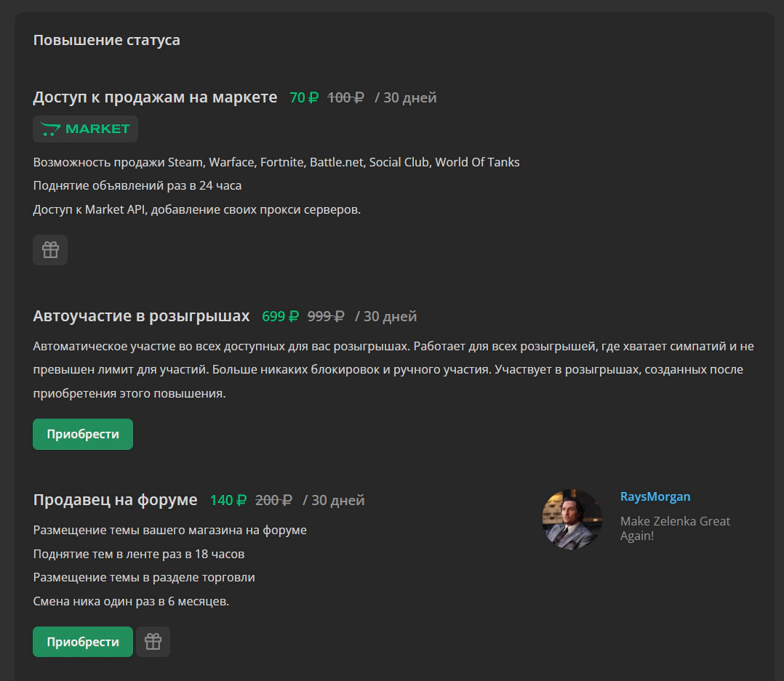The image size is (784, 681).
Task: Click the MARKET badge label text
Action: [x=97, y=129]
